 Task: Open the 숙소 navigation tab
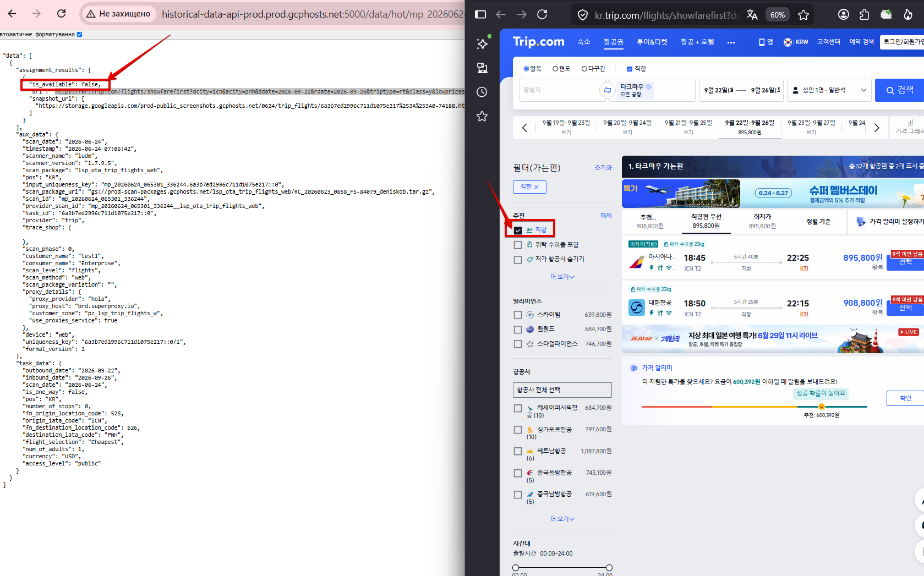[584, 42]
